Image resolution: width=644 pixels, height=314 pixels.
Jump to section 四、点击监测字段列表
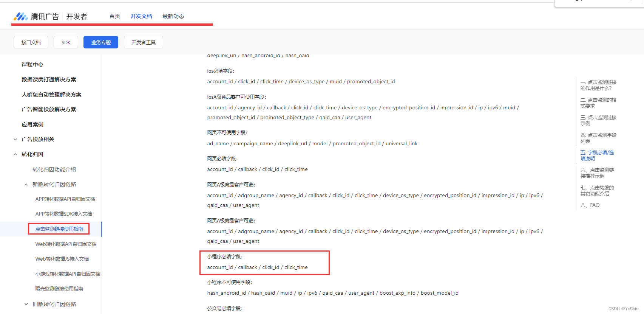[x=598, y=138]
